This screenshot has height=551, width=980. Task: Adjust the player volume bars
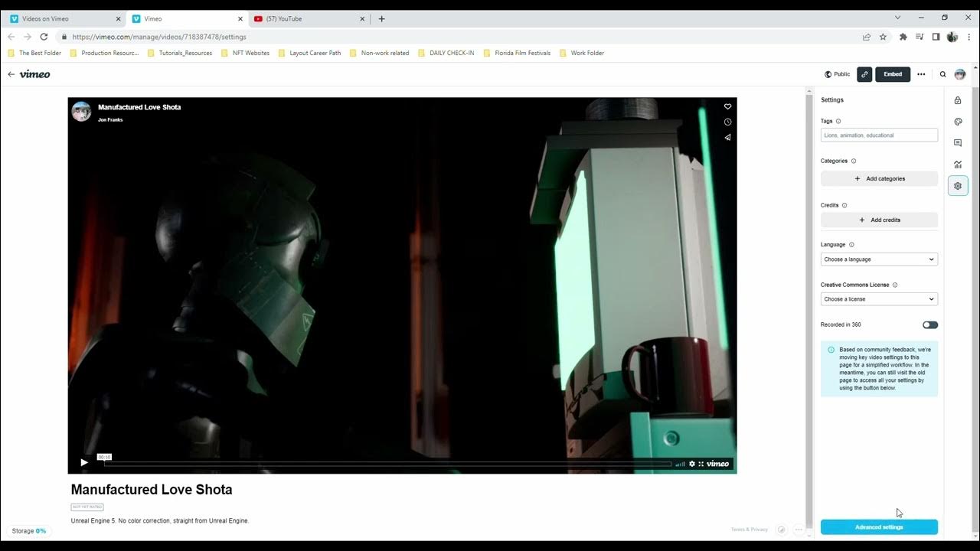tap(680, 464)
